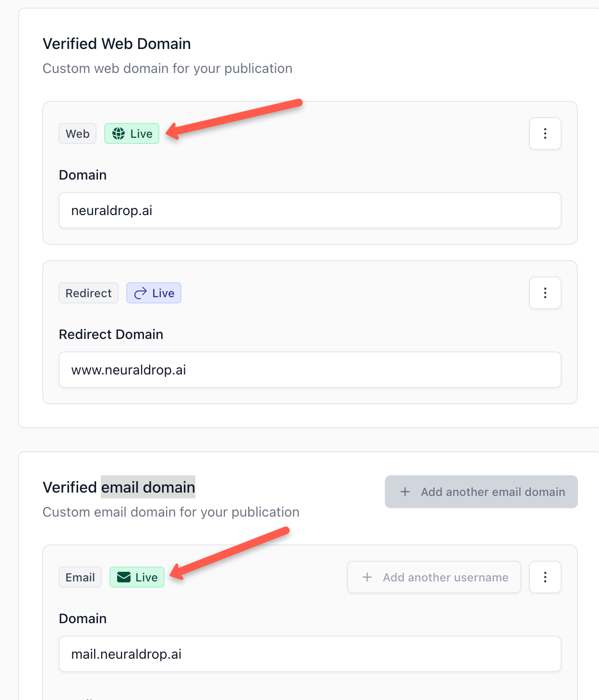Click the plus icon beside Add another username

point(367,577)
